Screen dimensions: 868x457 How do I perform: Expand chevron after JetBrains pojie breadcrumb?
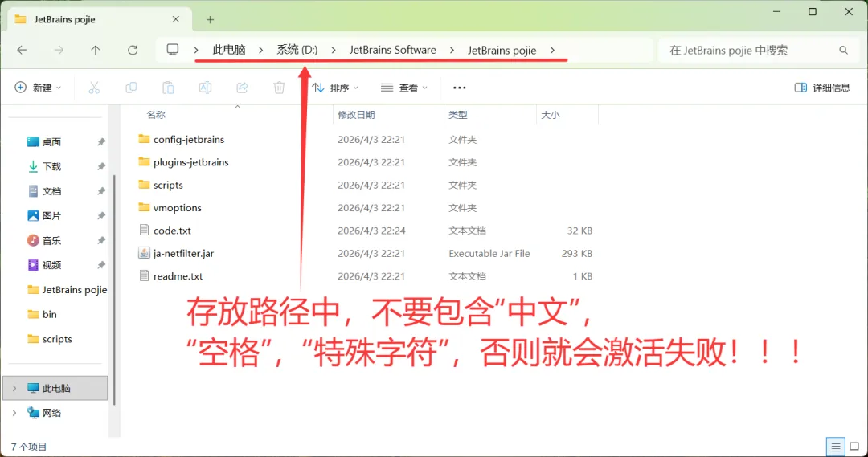point(552,50)
